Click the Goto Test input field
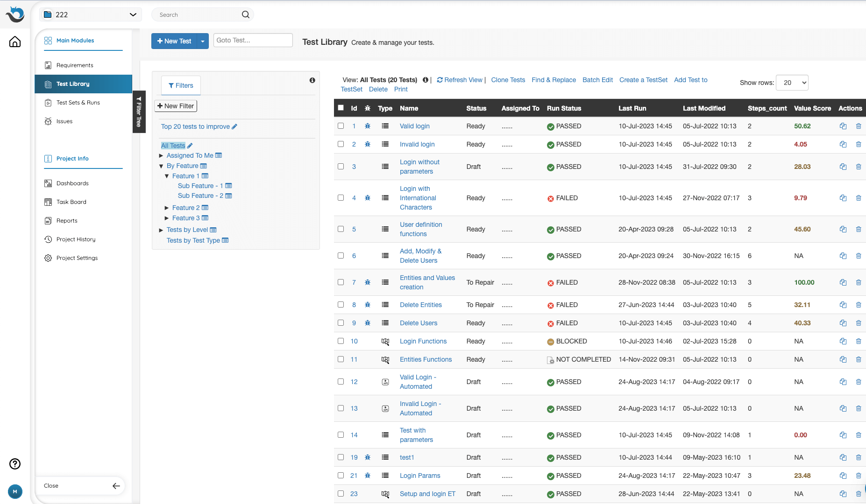This screenshot has height=504, width=866. click(x=253, y=40)
